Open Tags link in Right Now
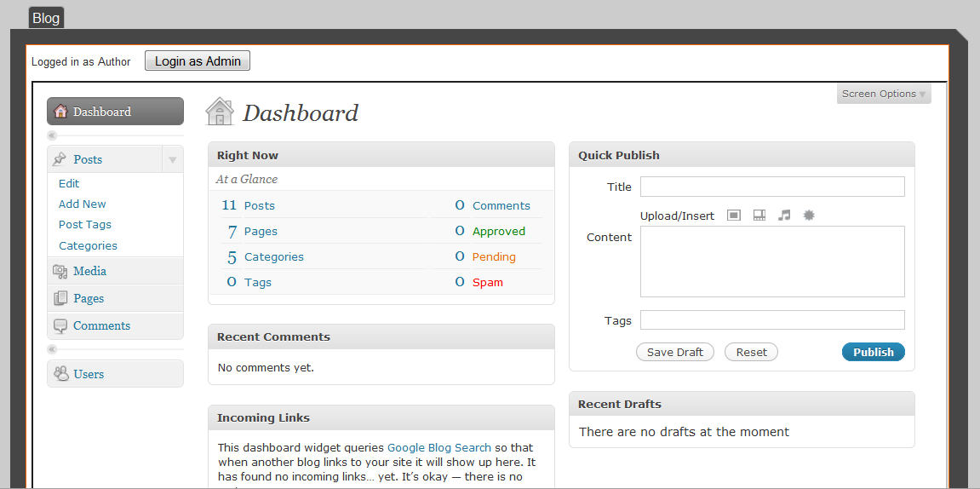This screenshot has height=489, width=980. (x=258, y=283)
